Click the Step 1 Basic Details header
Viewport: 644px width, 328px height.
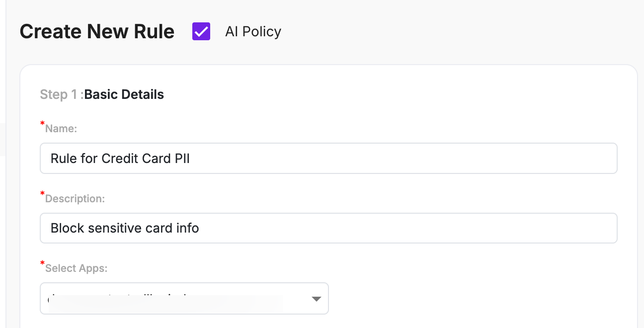(101, 94)
